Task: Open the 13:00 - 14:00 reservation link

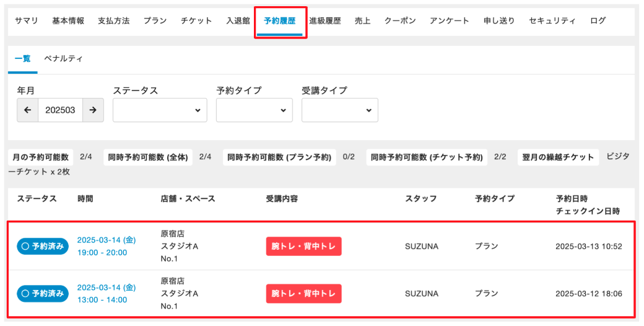Action: 102,299
